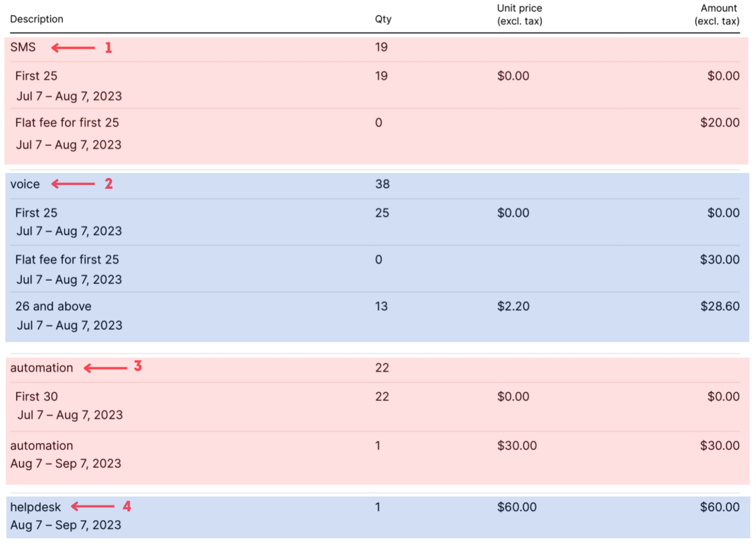Select the helpdesk $60.00 amount
The height and width of the screenshot is (547, 756).
tap(720, 507)
